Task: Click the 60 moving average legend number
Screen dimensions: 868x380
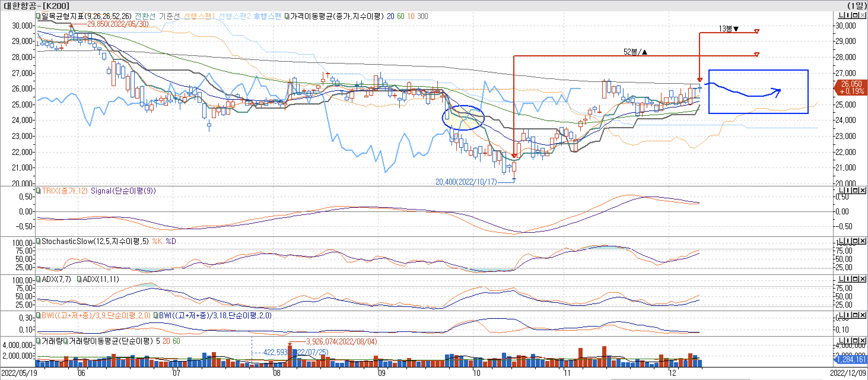Action: 401,16
